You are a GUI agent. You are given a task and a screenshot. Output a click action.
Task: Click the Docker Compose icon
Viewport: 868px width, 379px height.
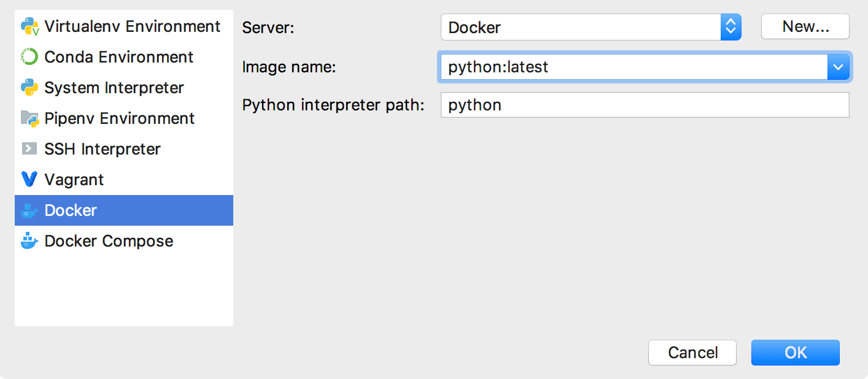[x=29, y=240]
